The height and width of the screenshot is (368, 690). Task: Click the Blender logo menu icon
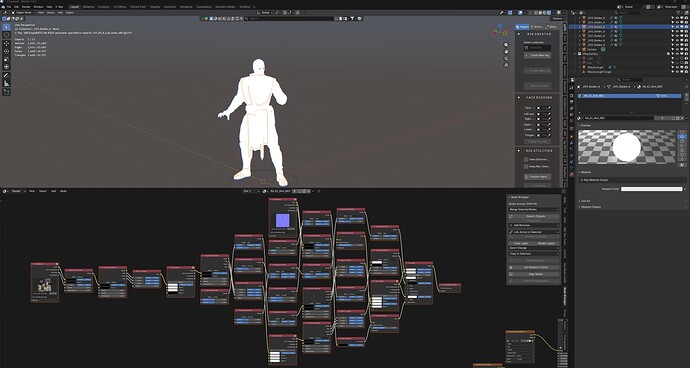(3, 7)
